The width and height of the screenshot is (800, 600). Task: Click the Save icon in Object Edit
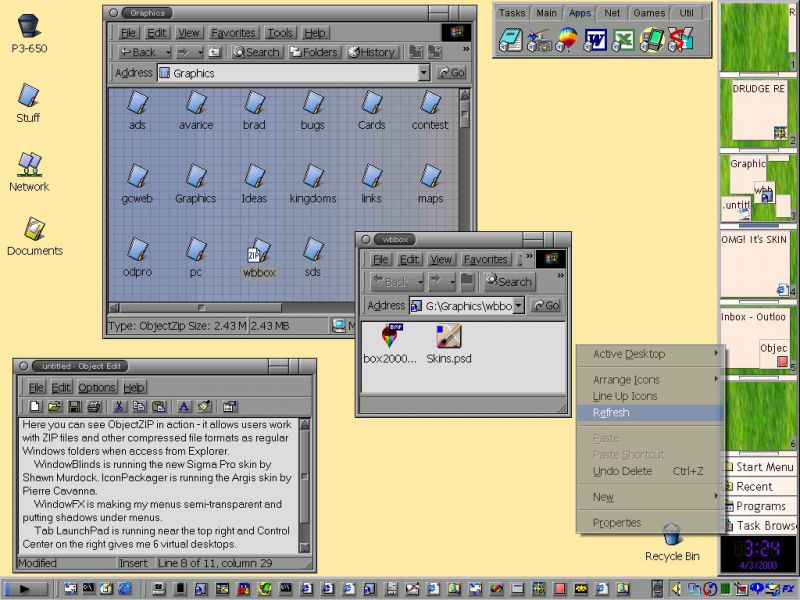click(73, 406)
